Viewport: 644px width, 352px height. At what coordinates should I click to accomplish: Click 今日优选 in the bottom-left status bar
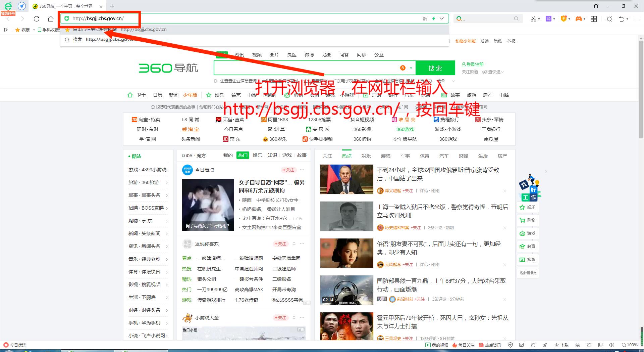[x=15, y=345]
